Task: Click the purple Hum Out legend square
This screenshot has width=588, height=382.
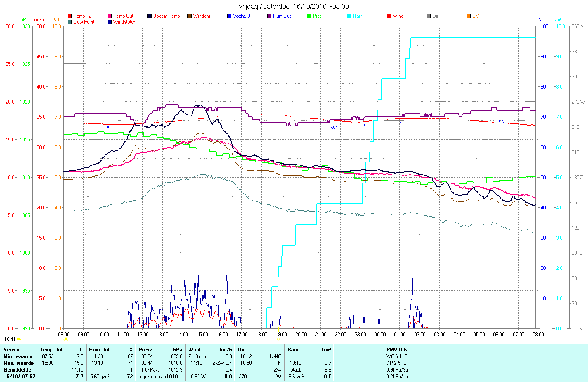Action: (x=269, y=16)
